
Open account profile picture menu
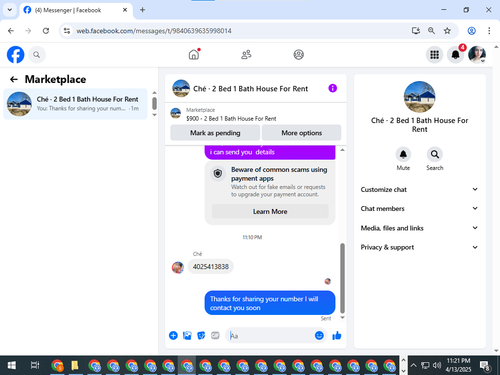coord(477,55)
